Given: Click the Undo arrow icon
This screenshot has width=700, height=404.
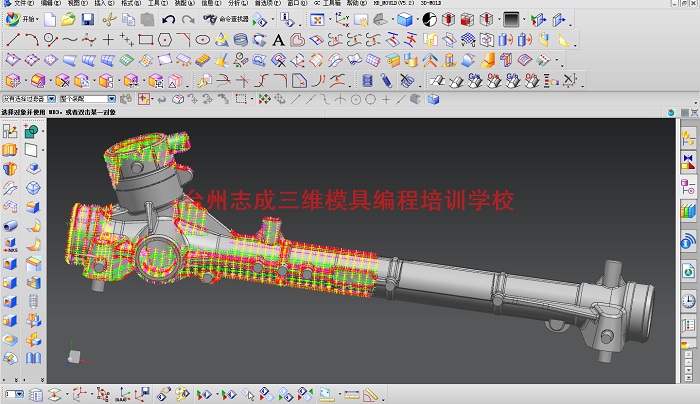Looking at the screenshot, I should coord(168,20).
